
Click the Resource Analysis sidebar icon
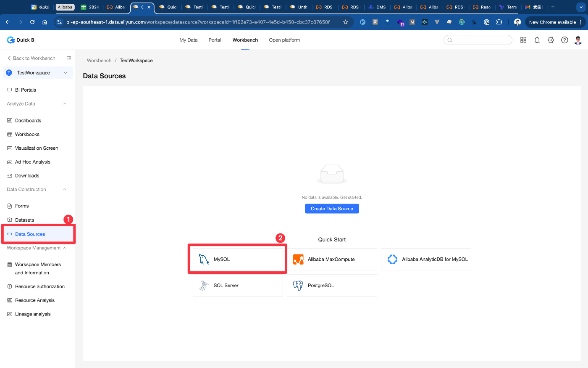10,300
